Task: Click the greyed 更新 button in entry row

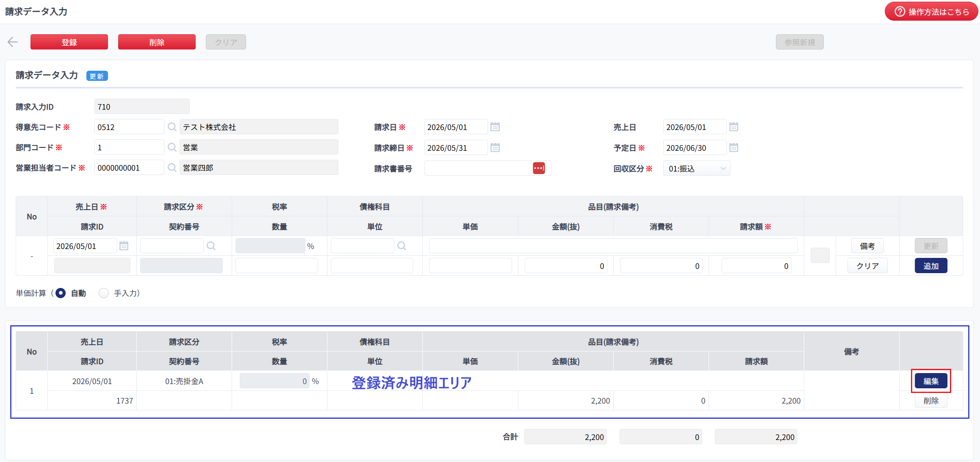Action: click(x=931, y=246)
